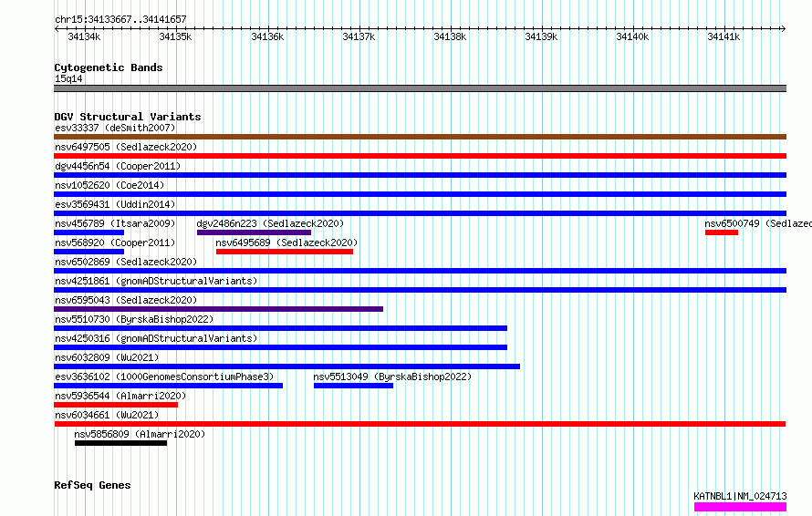The width and height of the screenshot is (812, 516).
Task: Click the blue esv3636102 variant bar
Action: 168,386
